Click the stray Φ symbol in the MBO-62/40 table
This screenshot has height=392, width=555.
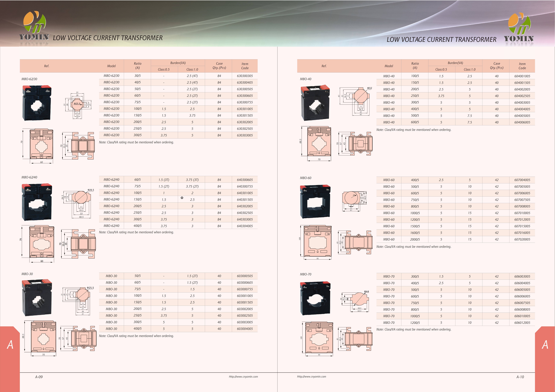[x=182, y=198]
